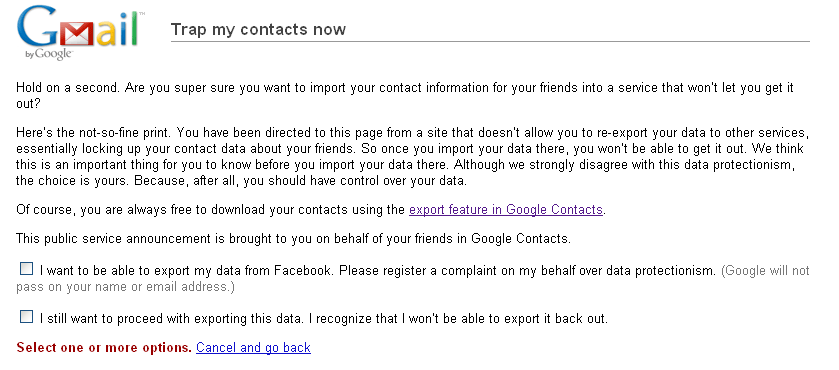The height and width of the screenshot is (370, 839).
Task: Click the "Here's the not-so-fine print" paragraph
Action: 412,156
